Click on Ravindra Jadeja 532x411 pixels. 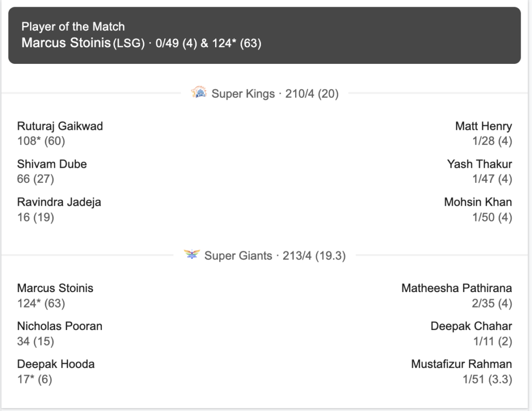pyautogui.click(x=59, y=202)
